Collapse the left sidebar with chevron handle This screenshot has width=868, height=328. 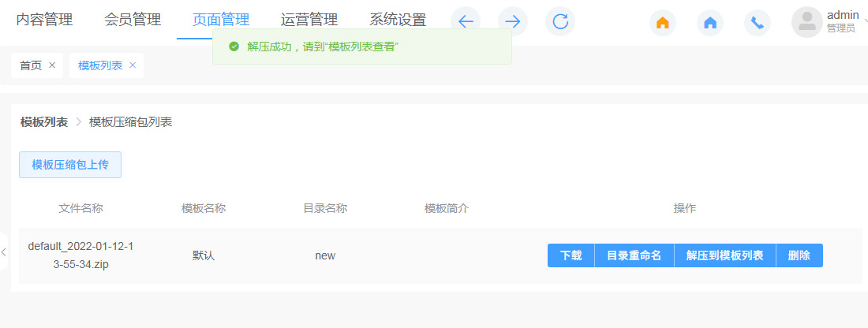(x=4, y=252)
